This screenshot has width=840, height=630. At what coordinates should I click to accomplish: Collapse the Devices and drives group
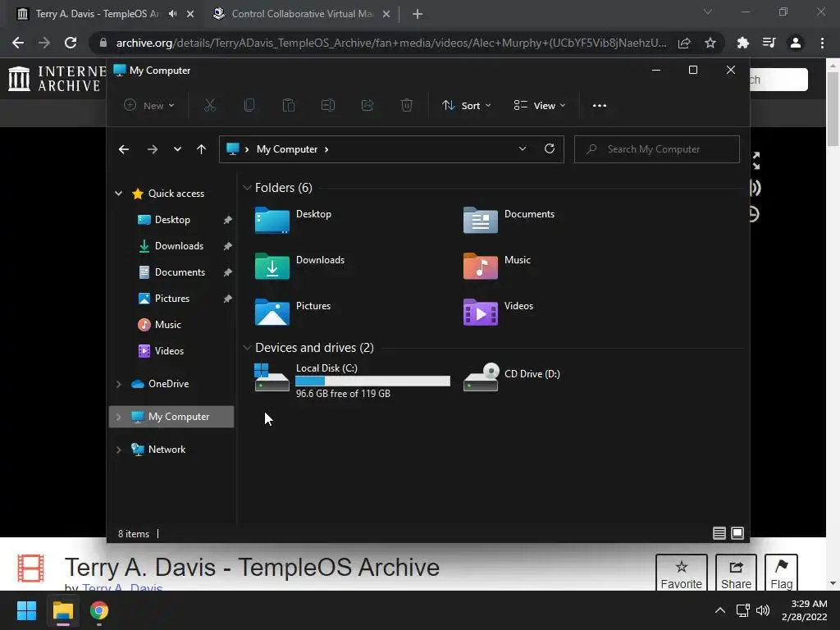[x=247, y=348]
